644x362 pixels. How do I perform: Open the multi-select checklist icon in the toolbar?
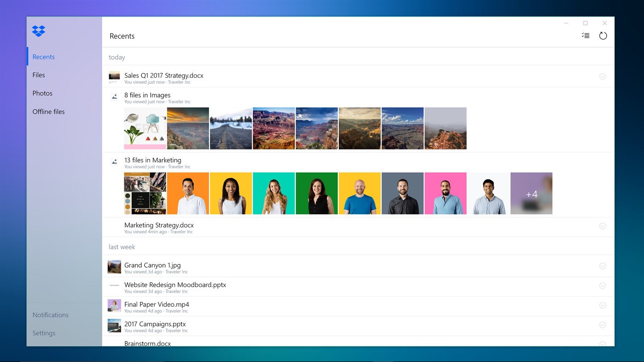(585, 35)
